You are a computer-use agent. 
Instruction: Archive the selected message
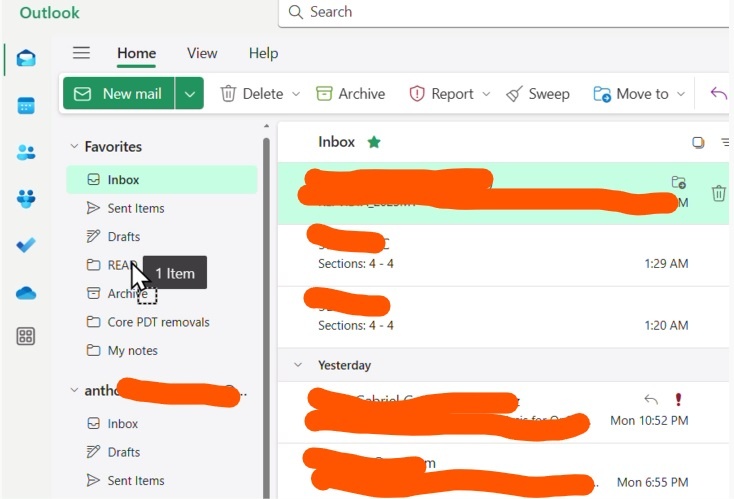(351, 94)
